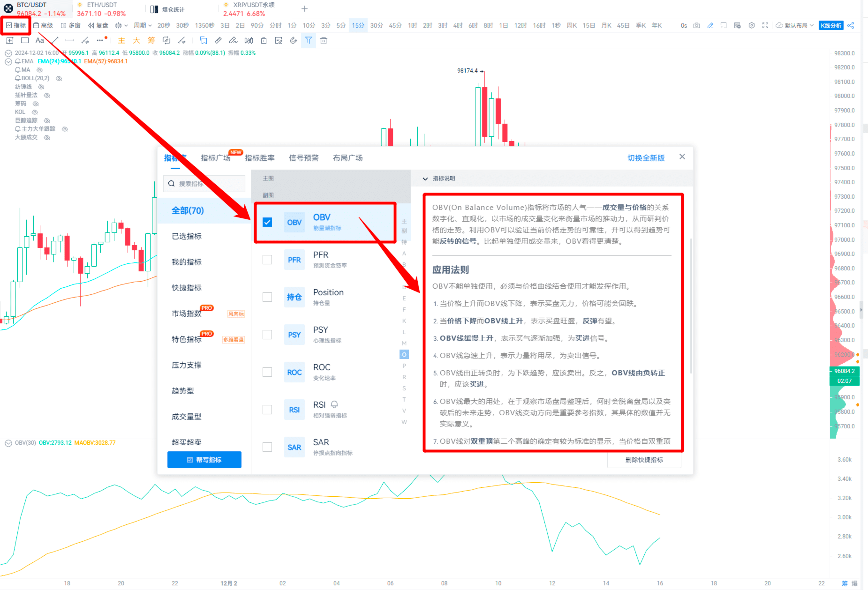Enter fullscreen mode via expand icon
This screenshot has width=868, height=590.
coord(765,25)
